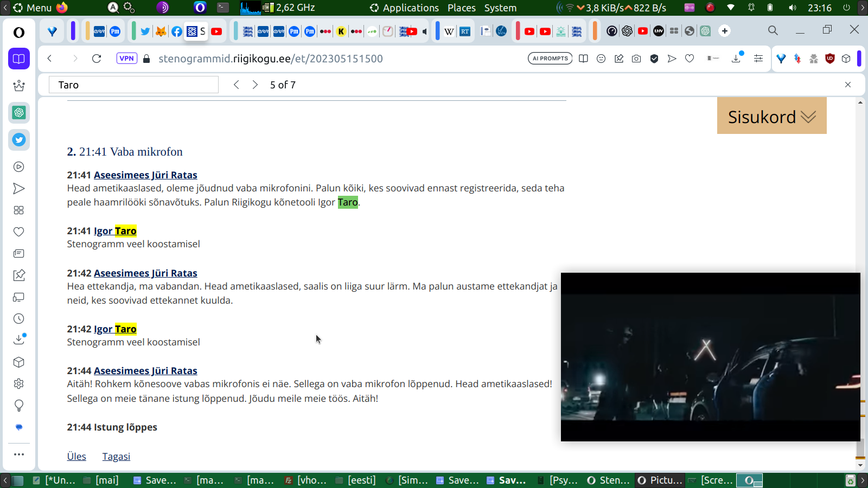The height and width of the screenshot is (488, 868).
Task: Open the sidebar three-dots setup menu
Action: pyautogui.click(x=19, y=454)
